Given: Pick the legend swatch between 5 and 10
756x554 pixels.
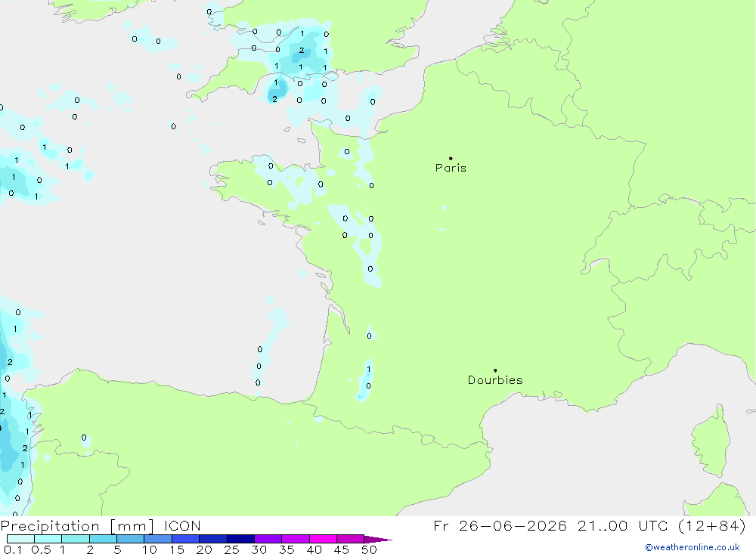Looking at the screenshot, I should (x=130, y=539).
